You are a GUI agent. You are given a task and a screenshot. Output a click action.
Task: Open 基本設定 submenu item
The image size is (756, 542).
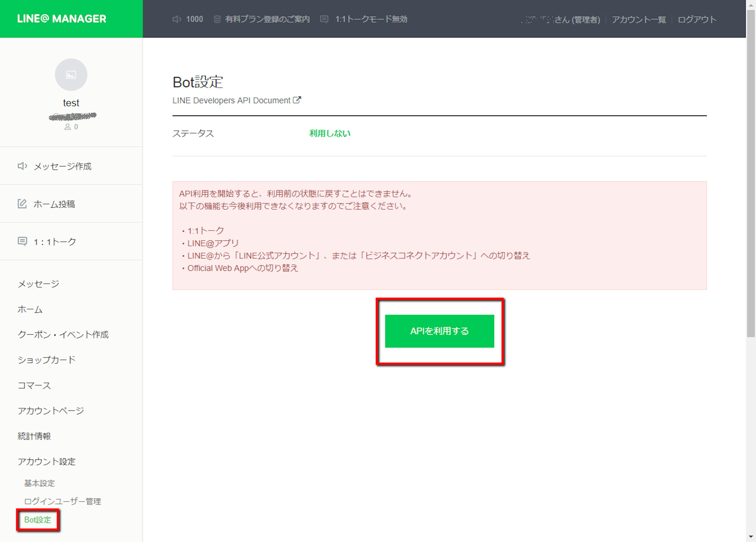pyautogui.click(x=39, y=483)
